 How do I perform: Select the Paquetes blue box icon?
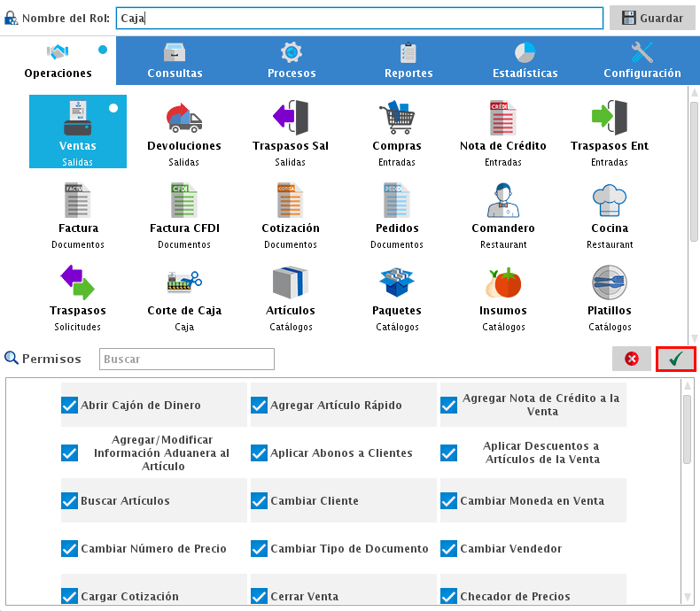(x=397, y=282)
